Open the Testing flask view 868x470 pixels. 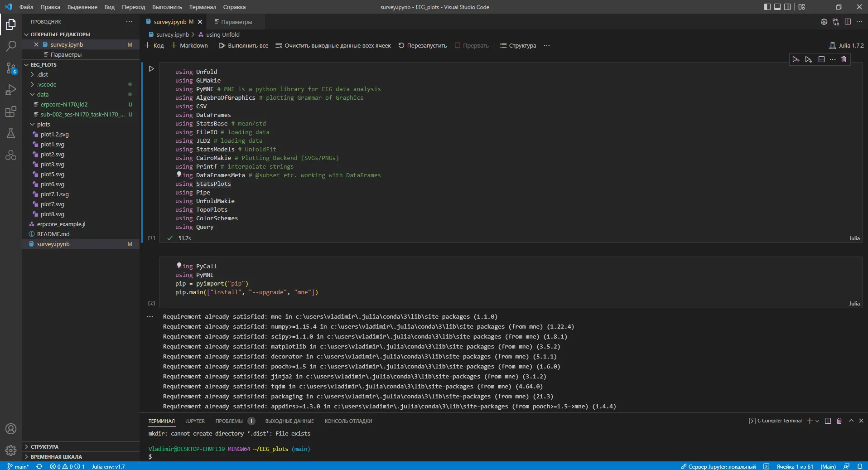pyautogui.click(x=11, y=133)
